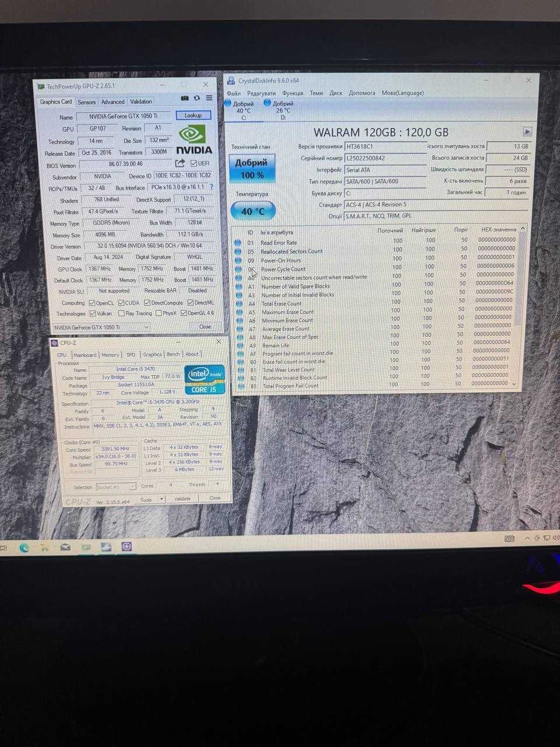Toggle the UEFI checkbox
This screenshot has width=560, height=747.
coord(194,163)
